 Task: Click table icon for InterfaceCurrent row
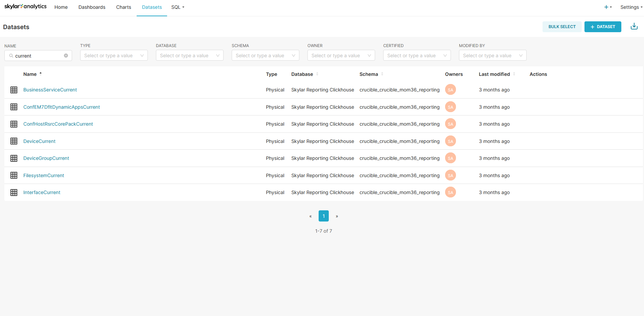pyautogui.click(x=14, y=192)
